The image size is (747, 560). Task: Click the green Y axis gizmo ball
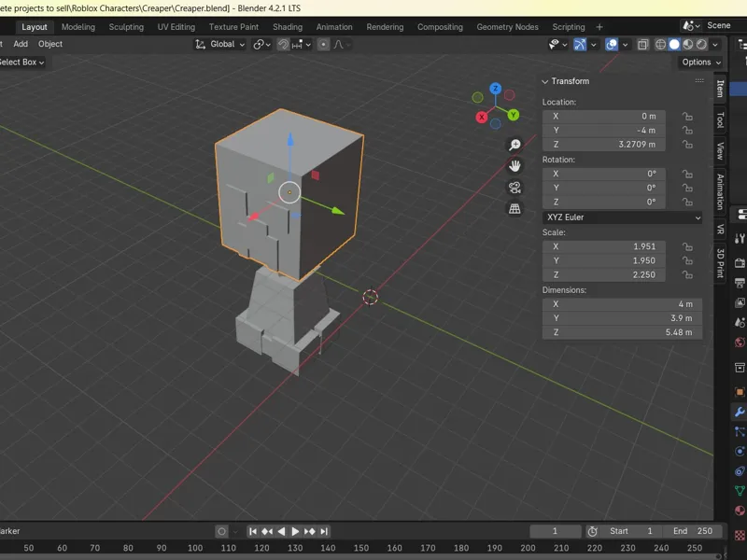coord(513,115)
